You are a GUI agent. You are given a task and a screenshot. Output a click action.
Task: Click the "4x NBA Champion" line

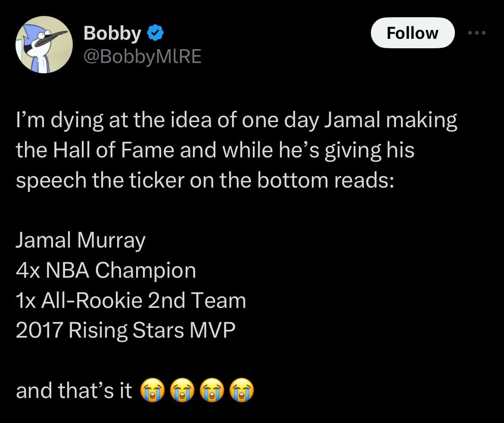(106, 270)
